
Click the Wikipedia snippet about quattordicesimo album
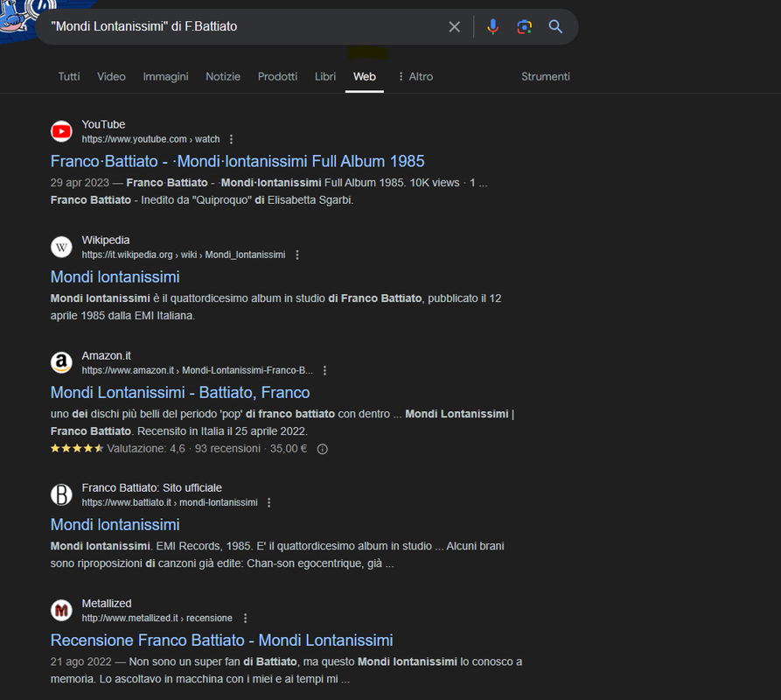click(x=276, y=307)
